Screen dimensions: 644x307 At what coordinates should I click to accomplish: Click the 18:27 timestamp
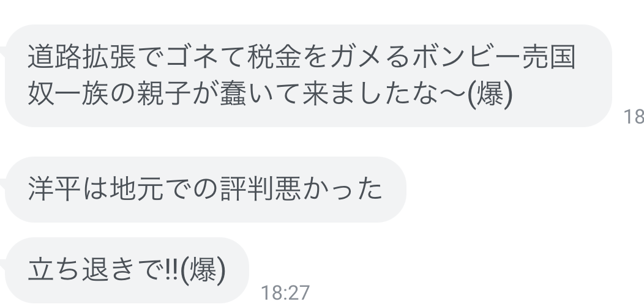285,293
